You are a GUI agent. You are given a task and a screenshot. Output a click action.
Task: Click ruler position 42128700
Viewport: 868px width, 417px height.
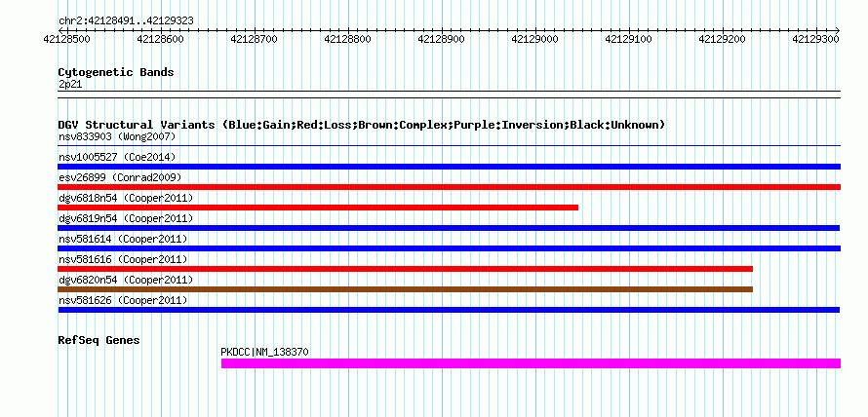255,39
